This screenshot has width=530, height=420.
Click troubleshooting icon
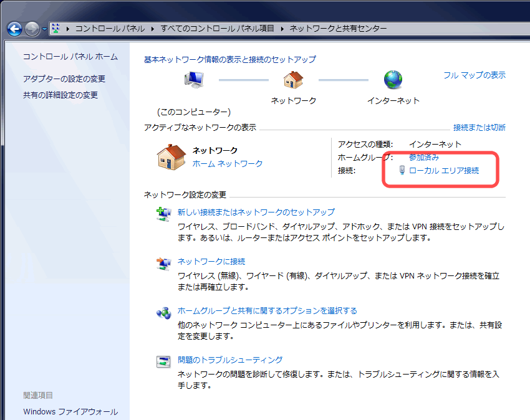point(163,362)
